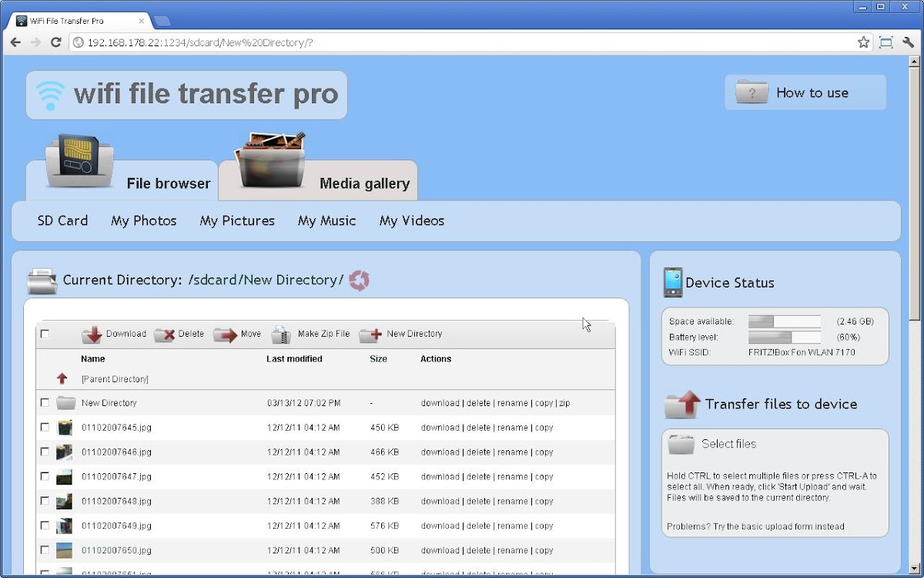
Task: Click Select files to upload
Action: click(728, 444)
